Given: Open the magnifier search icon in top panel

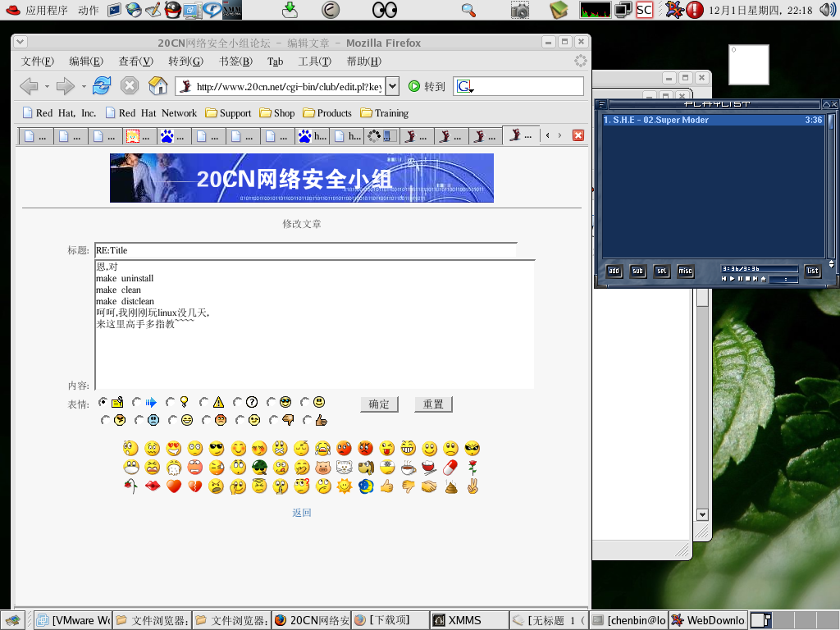Looking at the screenshot, I should tap(468, 10).
